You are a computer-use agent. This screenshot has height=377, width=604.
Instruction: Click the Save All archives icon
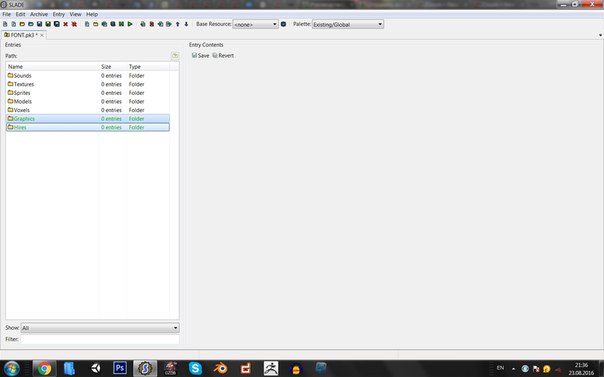[57, 24]
